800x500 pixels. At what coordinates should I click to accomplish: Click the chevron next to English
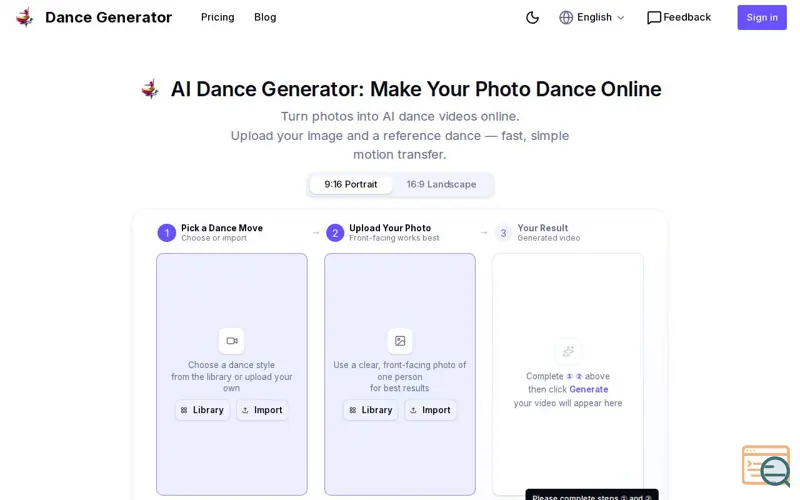tap(621, 17)
